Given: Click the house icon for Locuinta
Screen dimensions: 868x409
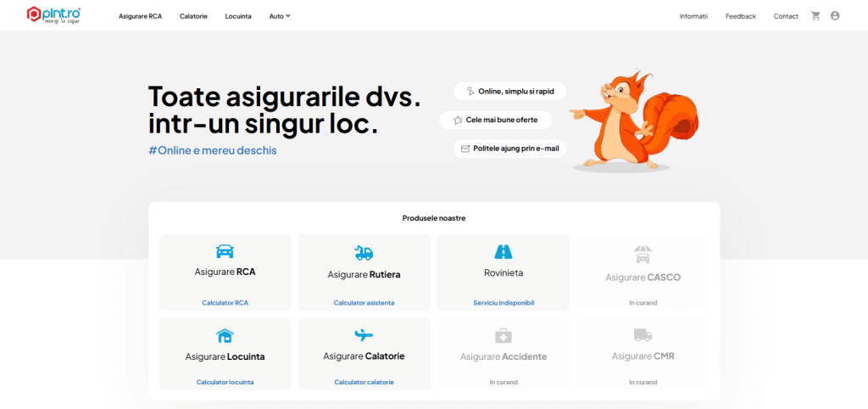Looking at the screenshot, I should click(x=225, y=335).
